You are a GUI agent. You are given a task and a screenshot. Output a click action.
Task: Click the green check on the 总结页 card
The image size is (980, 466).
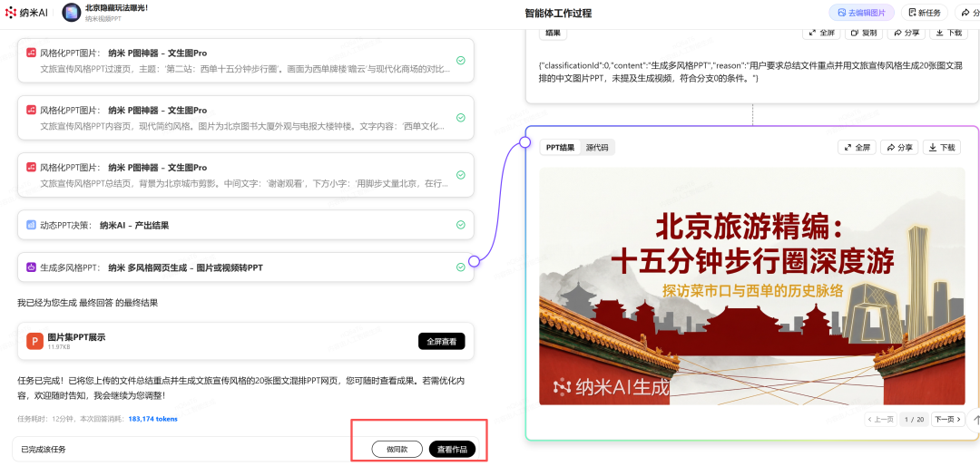pos(461,175)
